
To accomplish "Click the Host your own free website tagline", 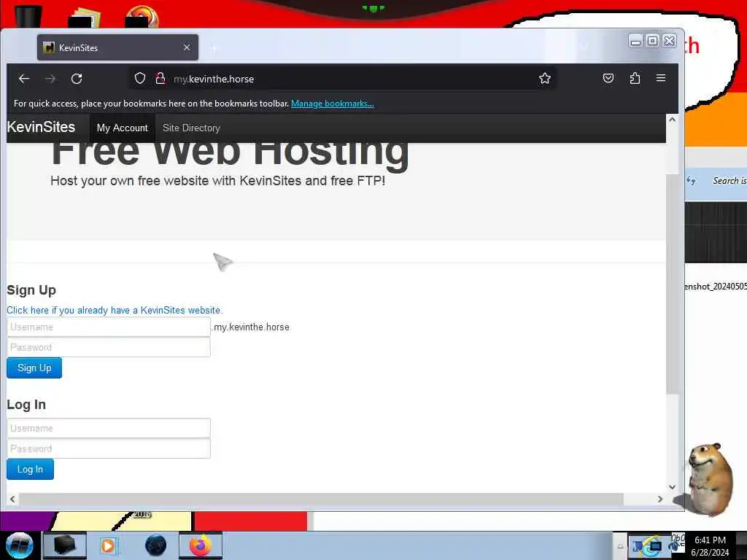I will [217, 181].
